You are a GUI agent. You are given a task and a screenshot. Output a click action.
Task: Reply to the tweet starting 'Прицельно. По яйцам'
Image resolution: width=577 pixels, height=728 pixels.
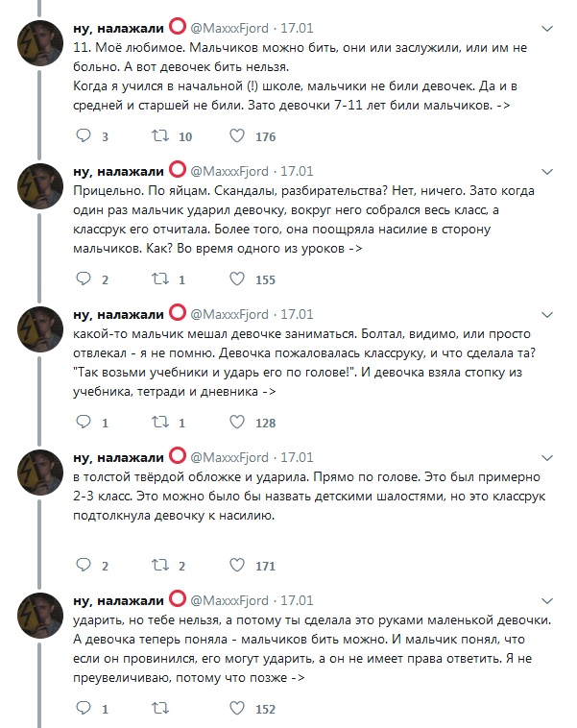(x=84, y=279)
